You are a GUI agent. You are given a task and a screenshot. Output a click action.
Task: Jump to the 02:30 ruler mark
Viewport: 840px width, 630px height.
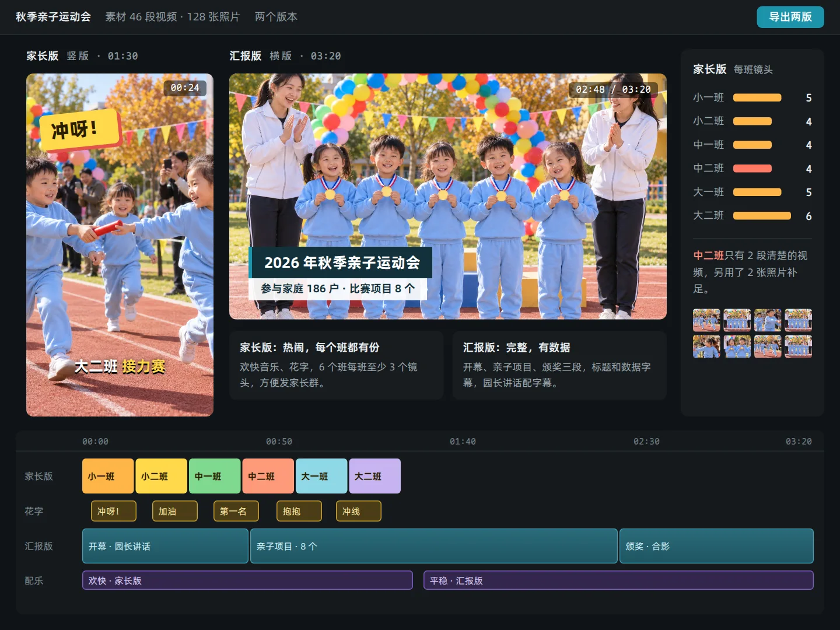[646, 442]
